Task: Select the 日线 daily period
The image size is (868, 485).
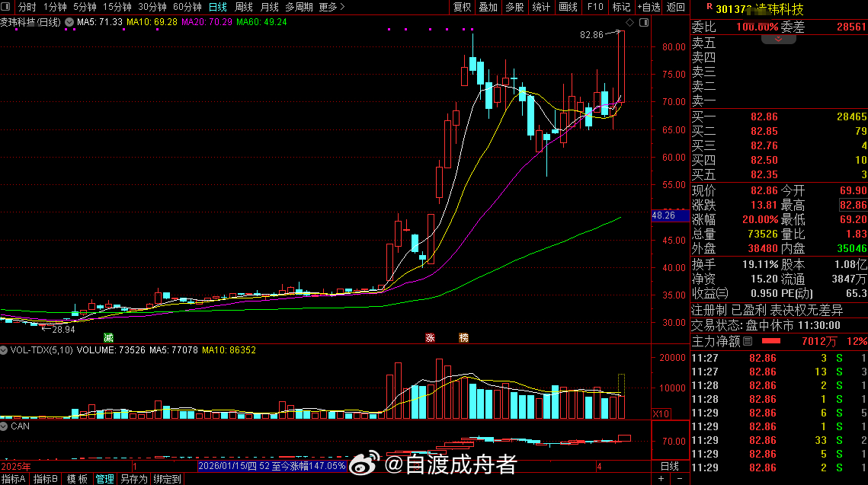Action: [217, 7]
